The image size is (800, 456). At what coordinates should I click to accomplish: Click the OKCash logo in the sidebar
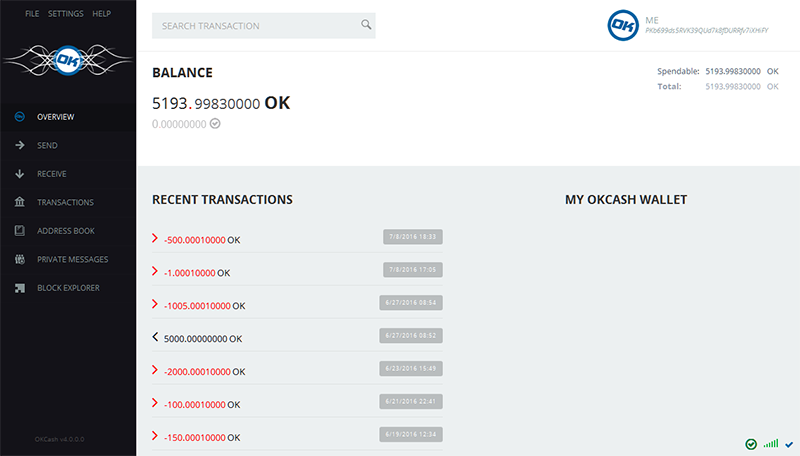point(68,60)
